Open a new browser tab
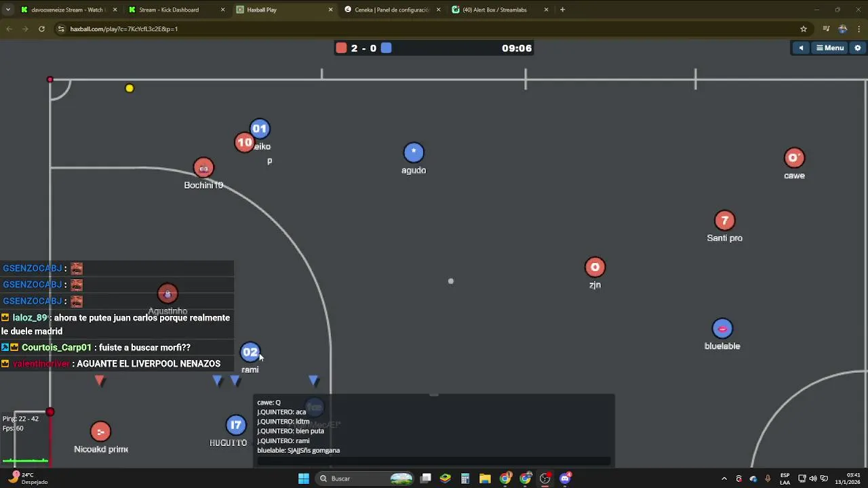Image resolution: width=868 pixels, height=488 pixels. pos(562,9)
